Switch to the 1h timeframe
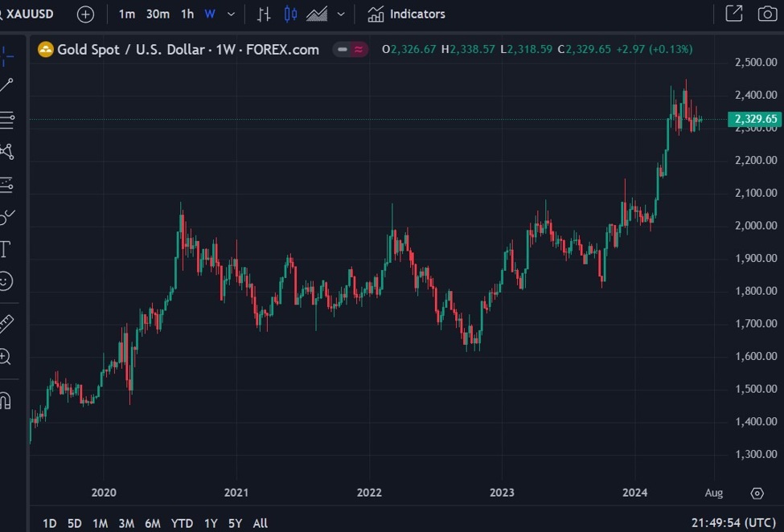Screen dimensions: 784x532 [187, 14]
